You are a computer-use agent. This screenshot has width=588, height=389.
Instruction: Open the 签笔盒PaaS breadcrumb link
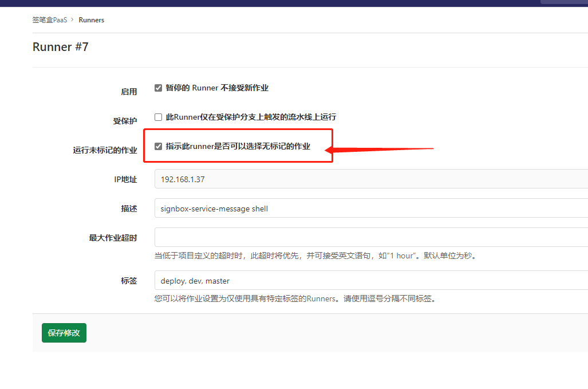[x=49, y=20]
